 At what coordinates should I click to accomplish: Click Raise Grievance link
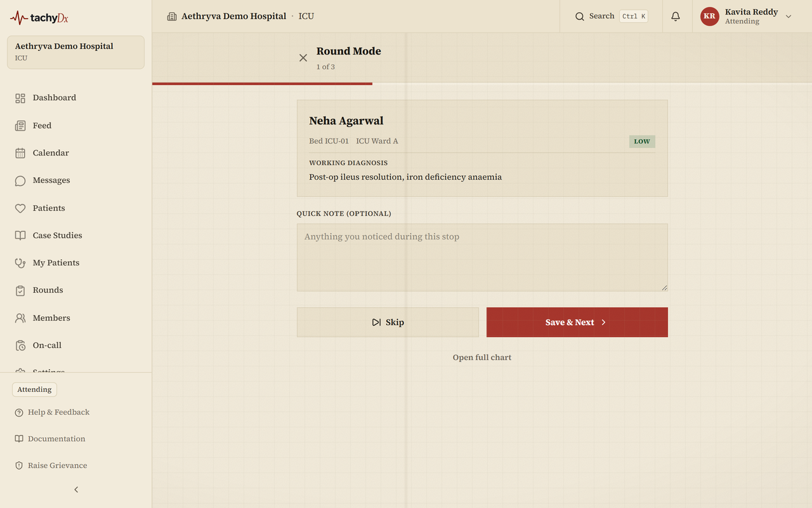(x=51, y=465)
